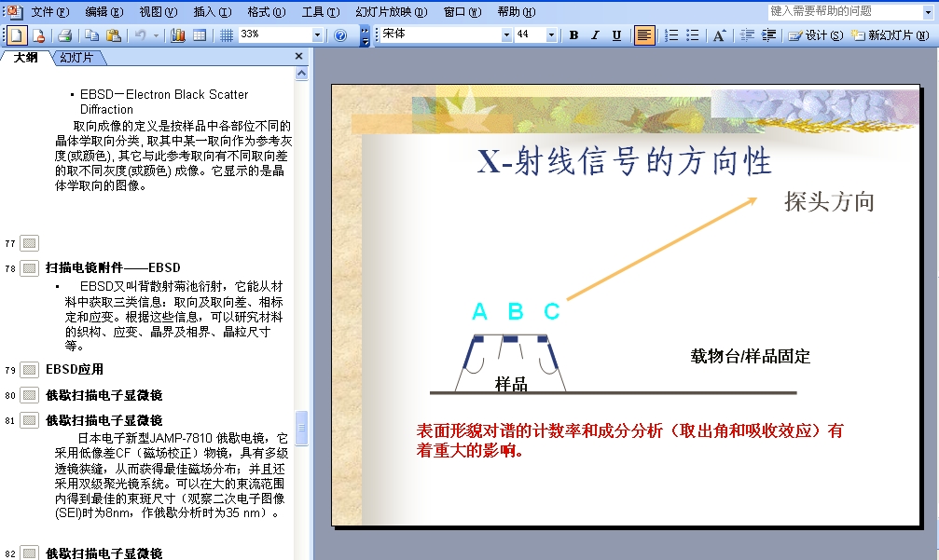Open the 窗口(W) menu

(463, 12)
